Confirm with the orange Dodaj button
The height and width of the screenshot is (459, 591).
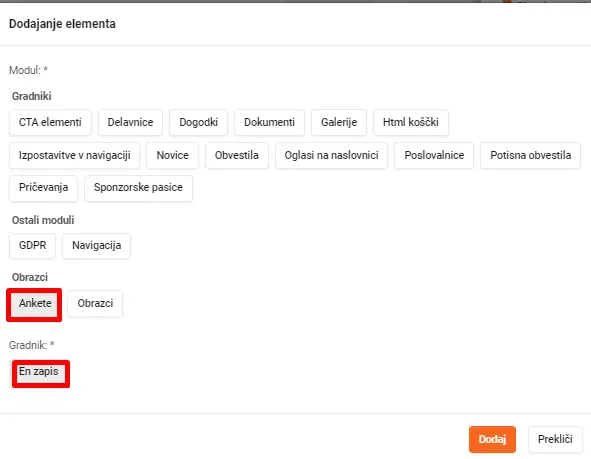pos(492,439)
